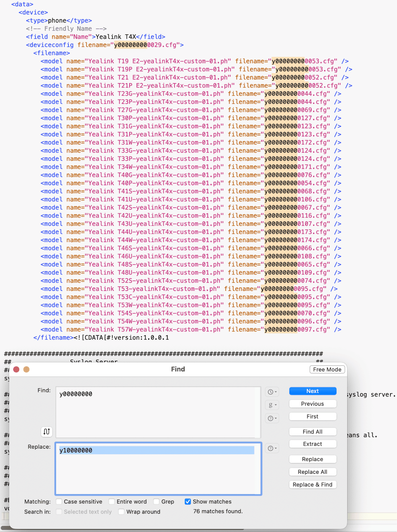Jump to the First match

coord(313,416)
